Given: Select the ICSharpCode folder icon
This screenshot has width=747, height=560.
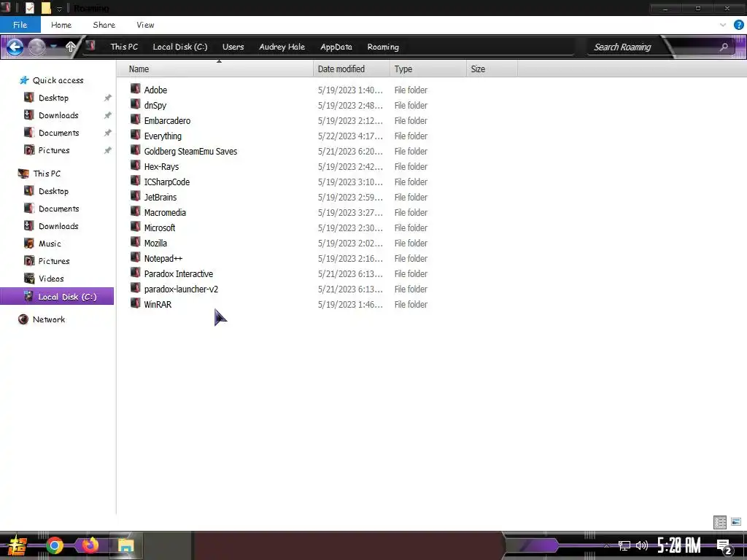Looking at the screenshot, I should [136, 181].
